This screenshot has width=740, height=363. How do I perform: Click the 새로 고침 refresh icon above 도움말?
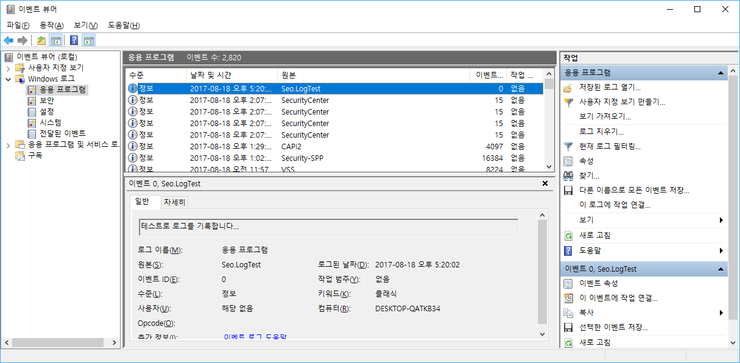tap(569, 236)
